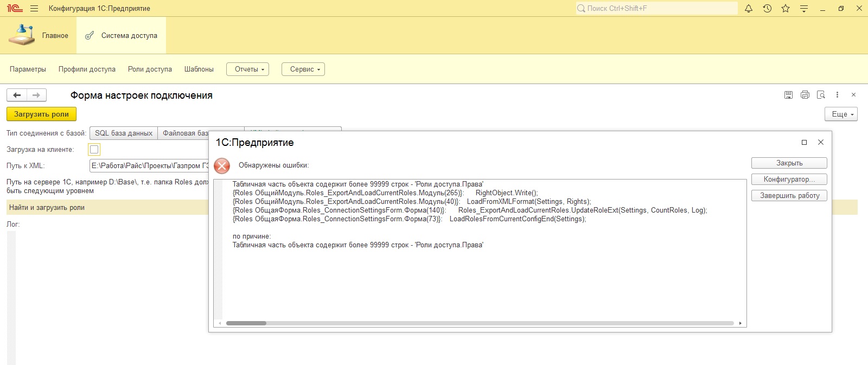
Task: Maximize the 1С:Предприятие error dialog
Action: click(x=804, y=142)
